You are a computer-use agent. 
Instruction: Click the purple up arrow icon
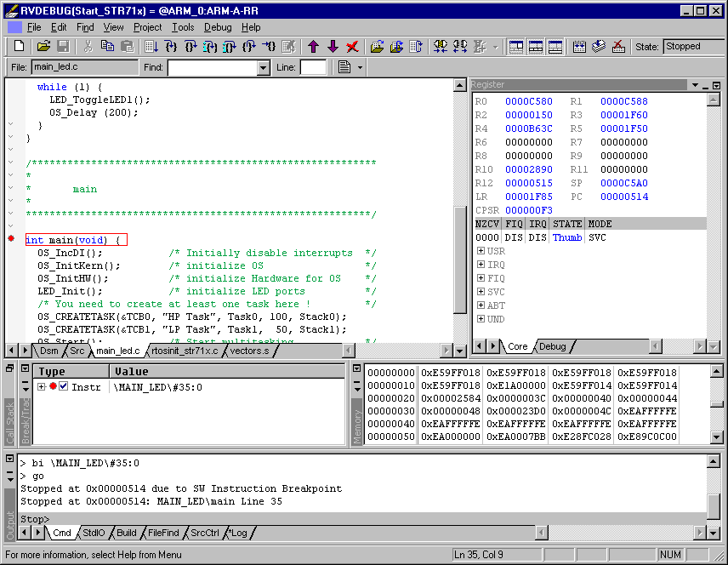click(313, 47)
